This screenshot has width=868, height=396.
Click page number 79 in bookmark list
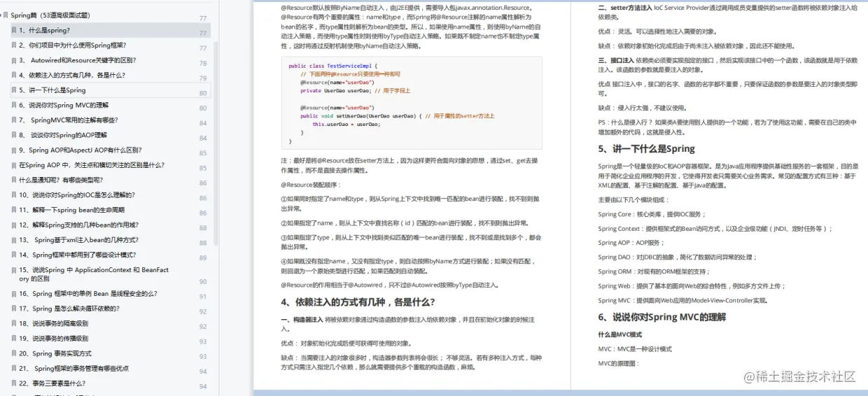[x=203, y=78]
